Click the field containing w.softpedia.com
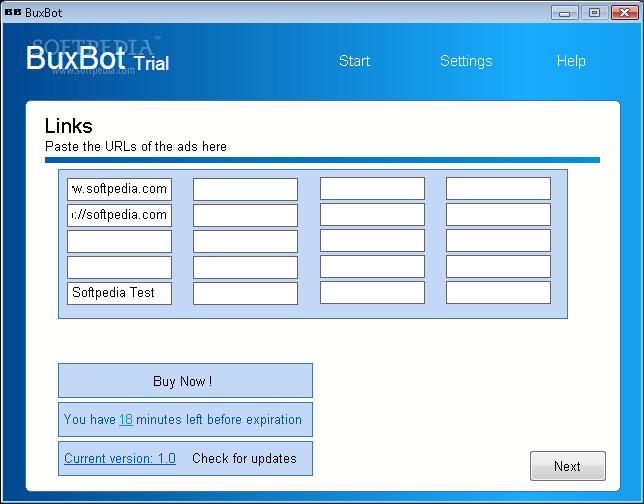 coord(120,189)
